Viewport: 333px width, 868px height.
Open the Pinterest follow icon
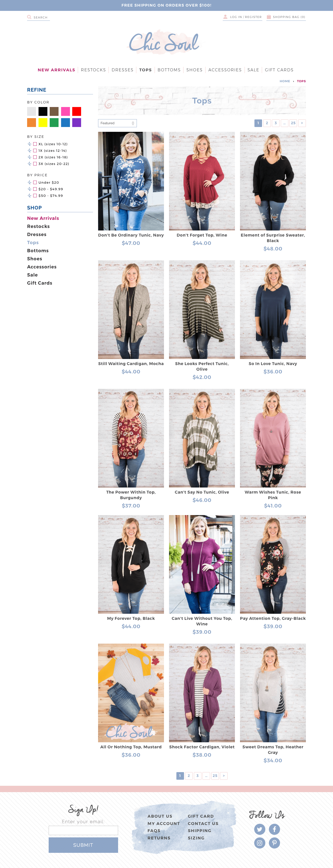click(x=274, y=843)
